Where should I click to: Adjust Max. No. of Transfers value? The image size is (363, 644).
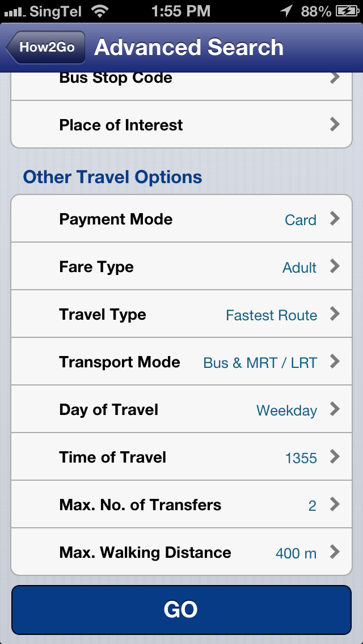coord(312,506)
